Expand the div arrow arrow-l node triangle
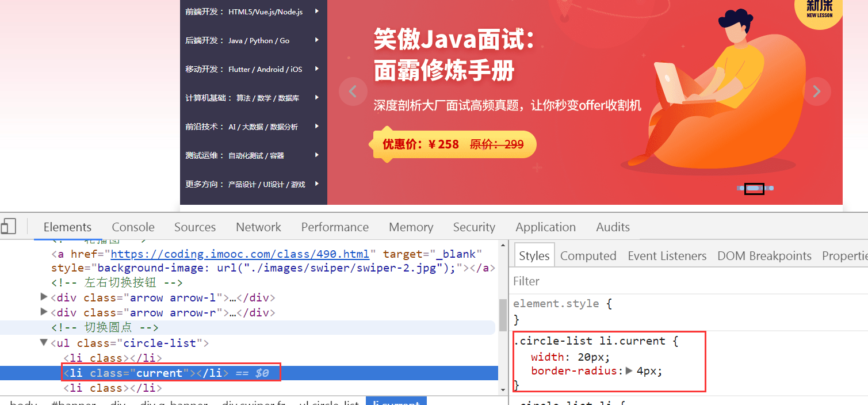Screen dimensions: 868x405 [x=44, y=297]
